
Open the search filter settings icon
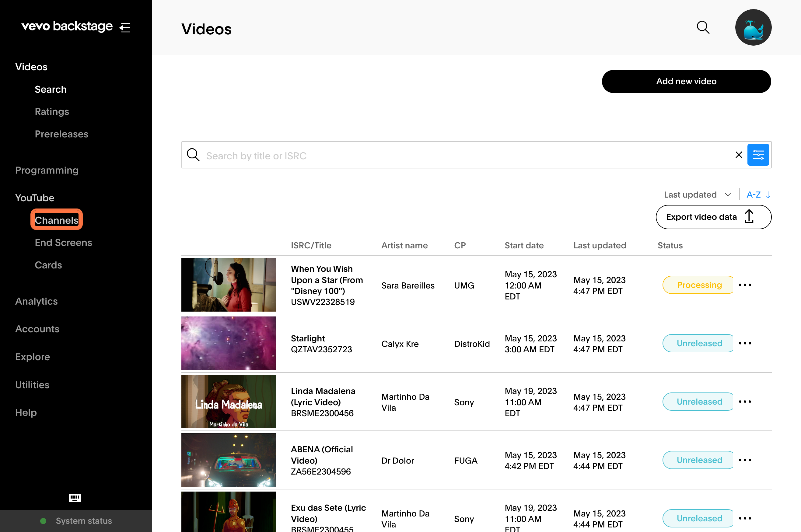click(x=758, y=155)
